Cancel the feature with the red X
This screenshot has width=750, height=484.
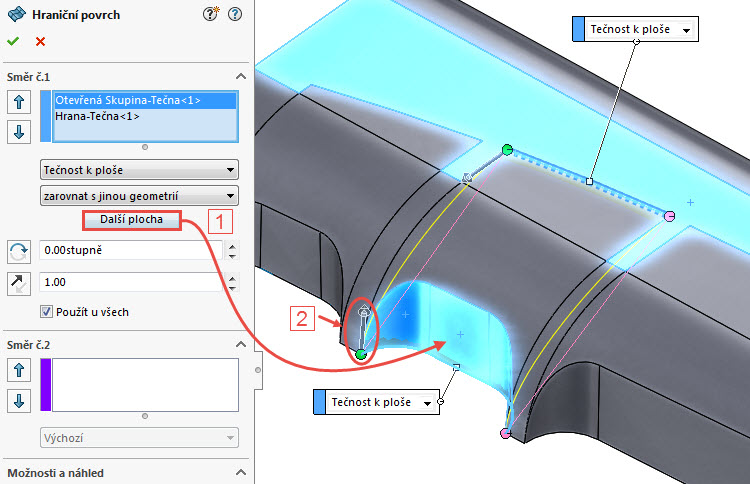point(40,42)
